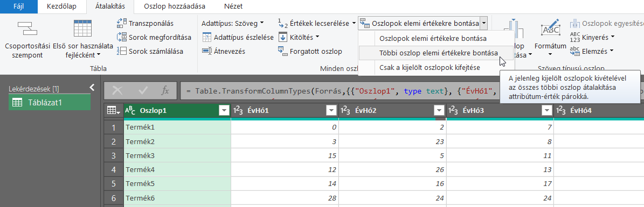
Task: Open Oszlop1 column filter dropdown
Action: 224,110
